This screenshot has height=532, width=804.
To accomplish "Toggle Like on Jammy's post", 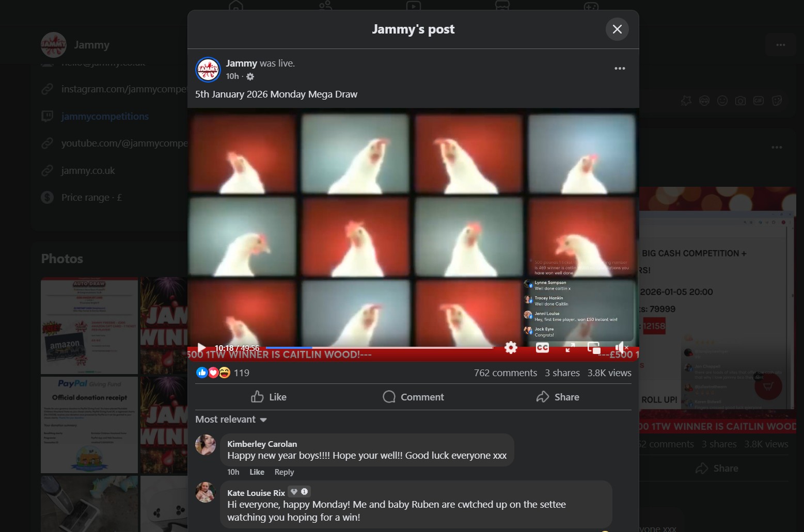I will coord(269,397).
